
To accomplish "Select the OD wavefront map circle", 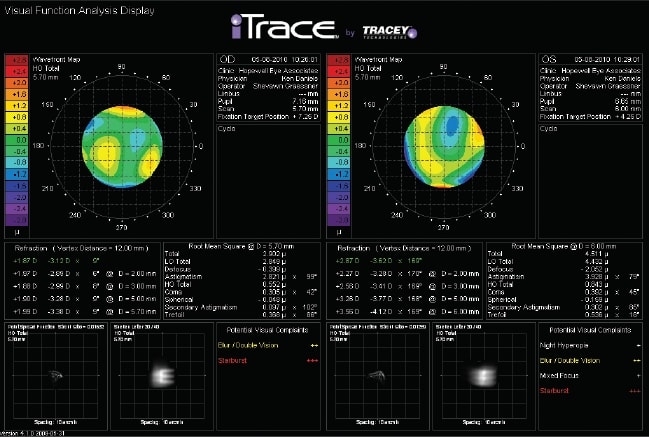I will click(x=122, y=146).
